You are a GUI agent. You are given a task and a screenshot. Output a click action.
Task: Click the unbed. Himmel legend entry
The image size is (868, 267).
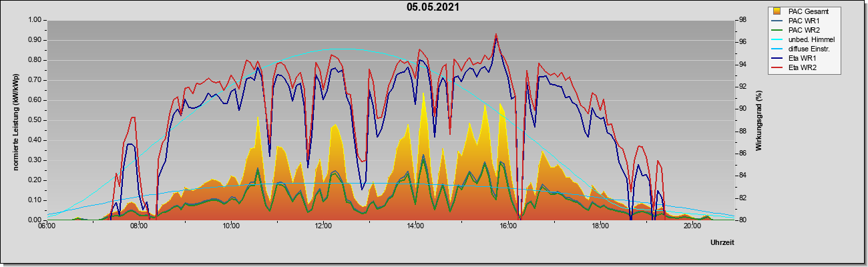(x=803, y=39)
